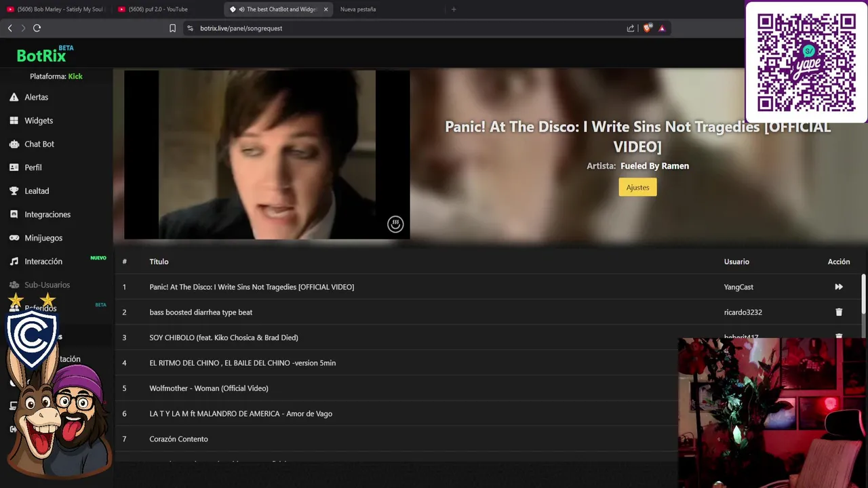Viewport: 868px width, 488px height.
Task: Open a new browser tab
Action: 454,9
